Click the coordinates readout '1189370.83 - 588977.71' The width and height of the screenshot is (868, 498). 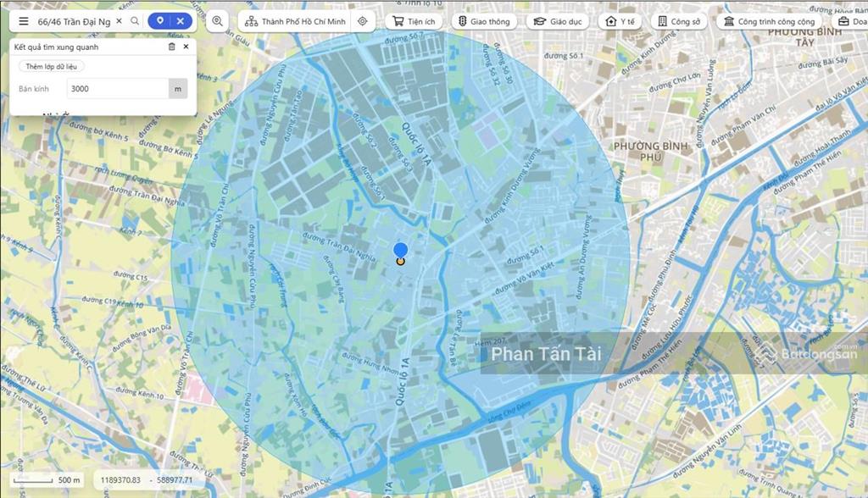(147, 479)
